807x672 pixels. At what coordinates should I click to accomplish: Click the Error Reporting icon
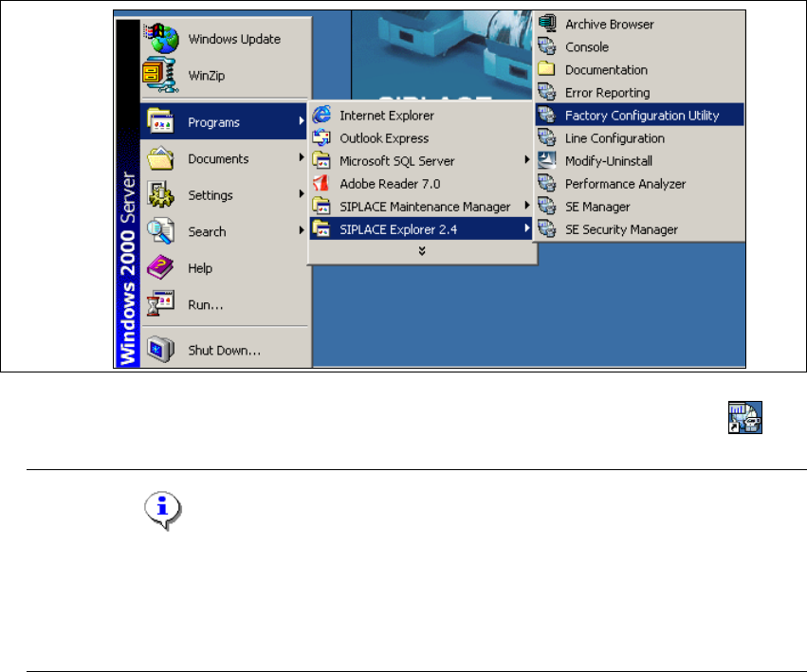pyautogui.click(x=547, y=92)
